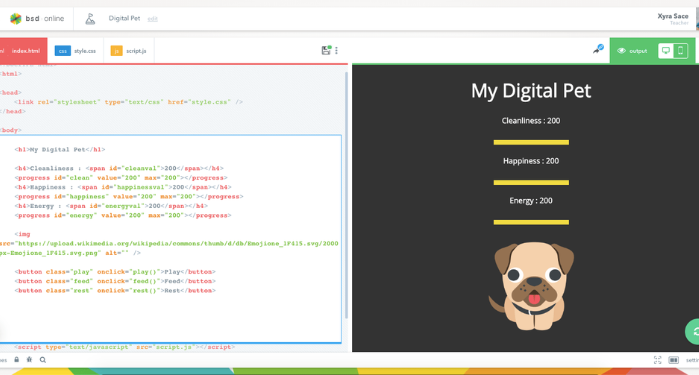Click the Happiness yellow progress bar

click(531, 182)
